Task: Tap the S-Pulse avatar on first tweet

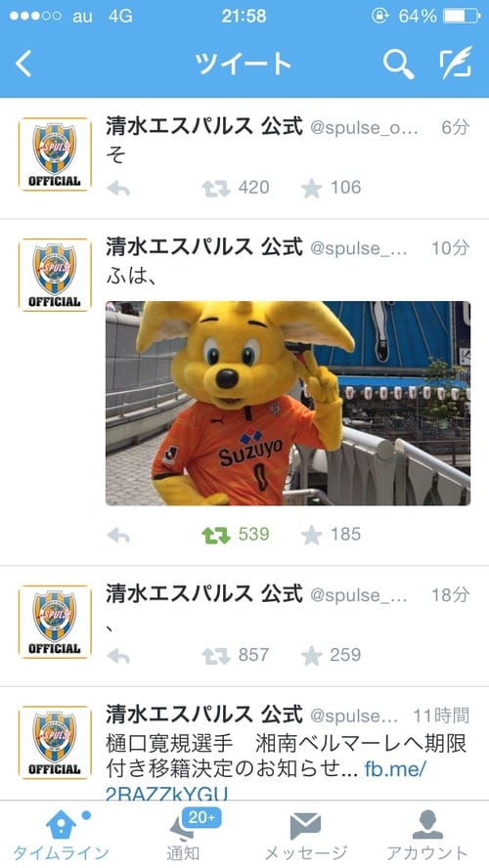Action: tap(55, 153)
